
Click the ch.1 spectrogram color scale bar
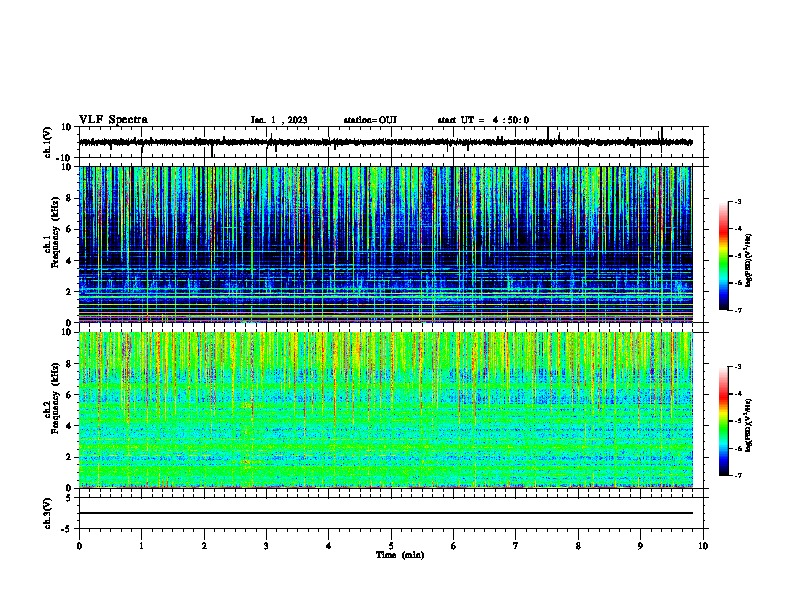tap(723, 256)
